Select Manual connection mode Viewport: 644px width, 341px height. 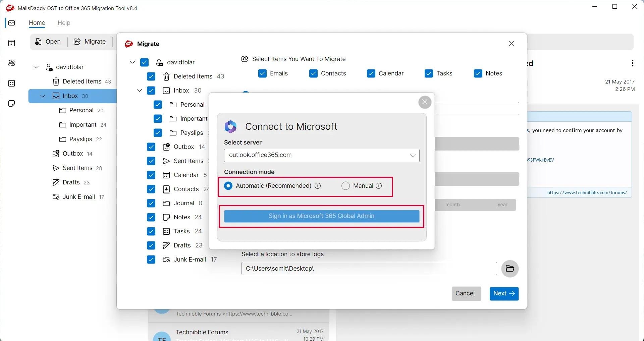click(x=345, y=186)
